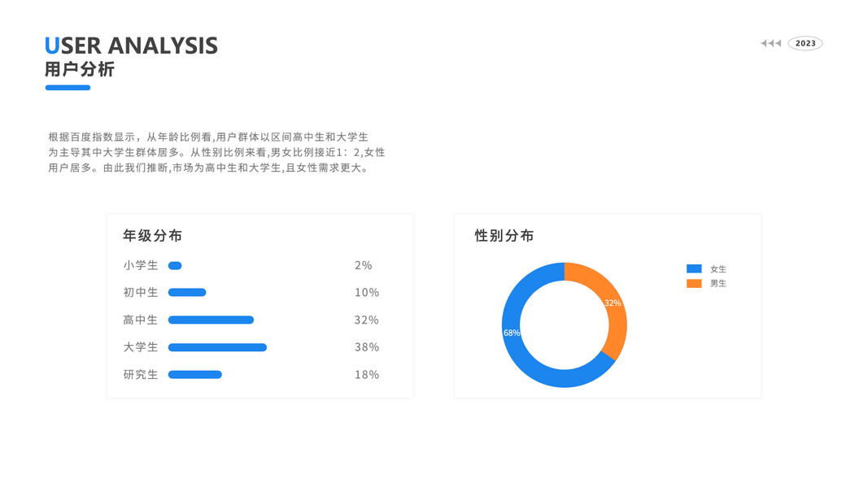Select the 高中生 progress bar
The image size is (868, 488).
pos(211,320)
